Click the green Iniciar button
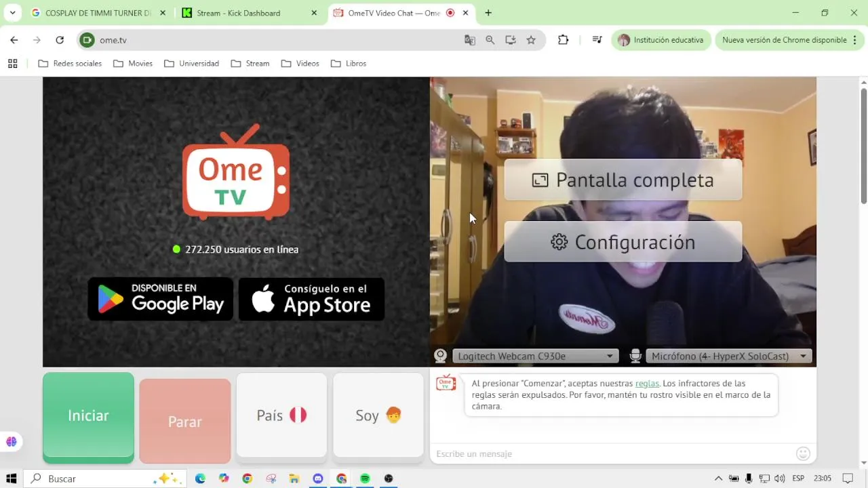The height and width of the screenshot is (488, 868). (88, 415)
